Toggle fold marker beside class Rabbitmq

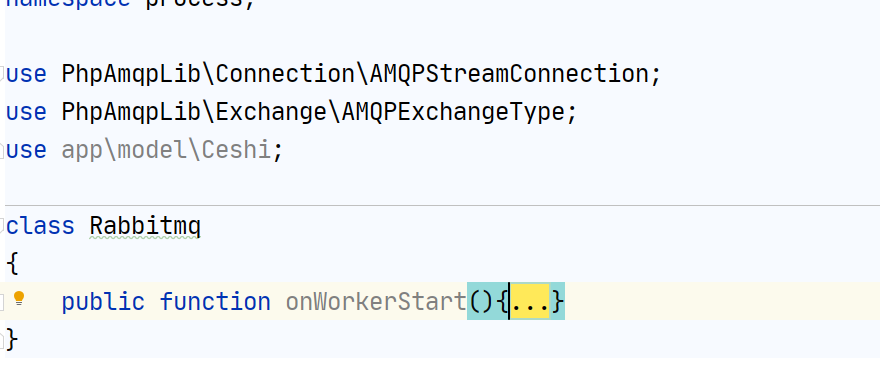pos(2,226)
